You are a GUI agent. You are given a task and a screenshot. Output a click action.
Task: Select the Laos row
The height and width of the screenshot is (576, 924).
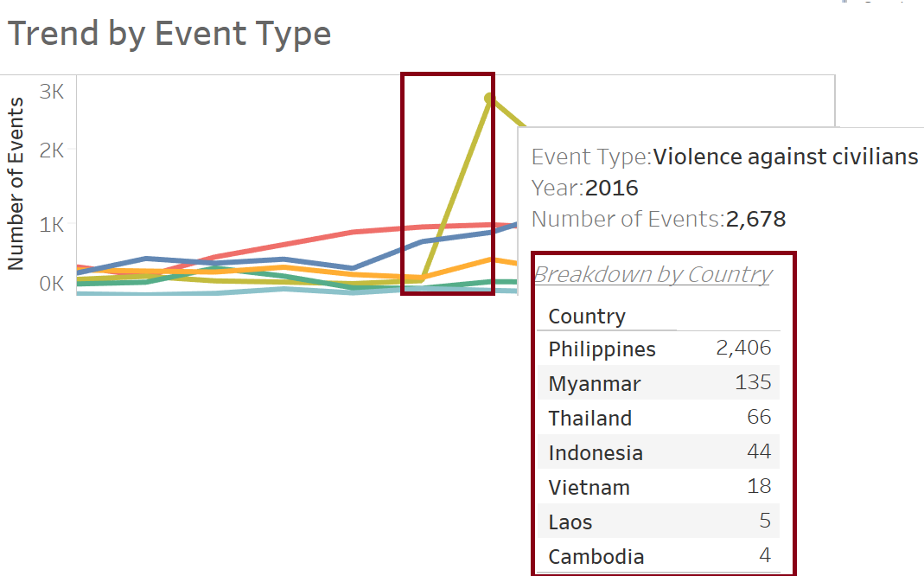pos(570,522)
